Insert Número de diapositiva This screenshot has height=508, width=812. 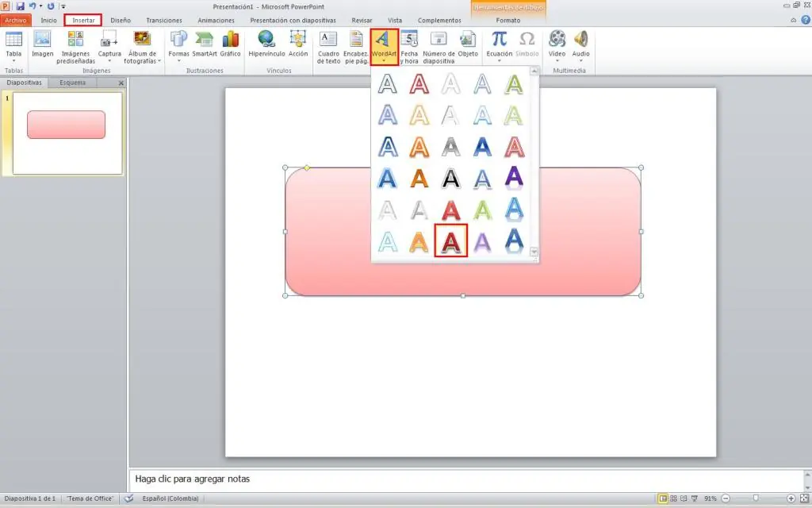439,47
